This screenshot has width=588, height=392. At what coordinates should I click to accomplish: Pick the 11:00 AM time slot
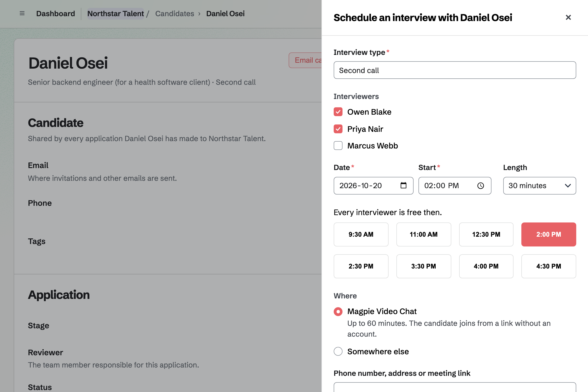(x=424, y=234)
